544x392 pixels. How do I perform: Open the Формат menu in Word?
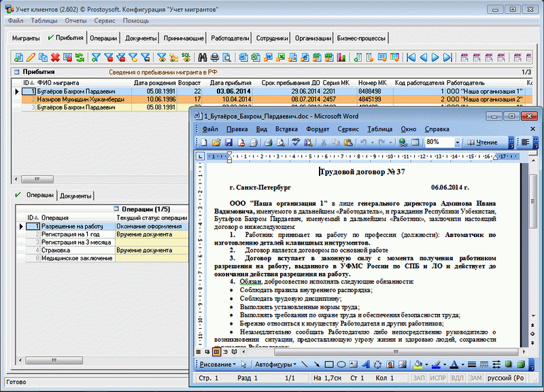click(318, 128)
